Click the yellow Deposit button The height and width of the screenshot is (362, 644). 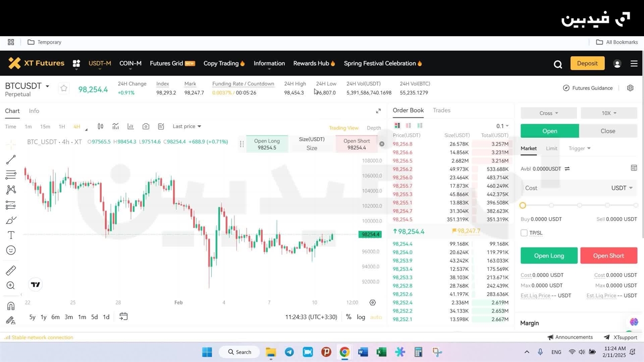[x=587, y=63]
